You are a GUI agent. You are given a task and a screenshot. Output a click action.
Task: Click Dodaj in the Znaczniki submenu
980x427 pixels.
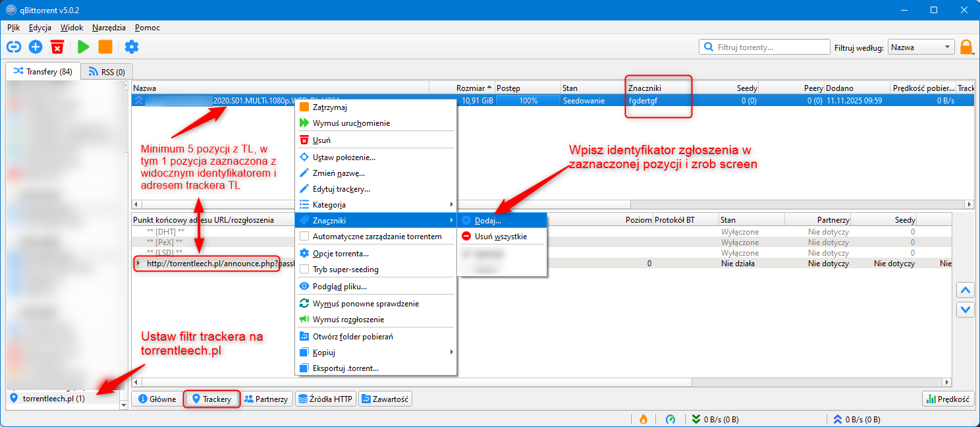pos(502,220)
